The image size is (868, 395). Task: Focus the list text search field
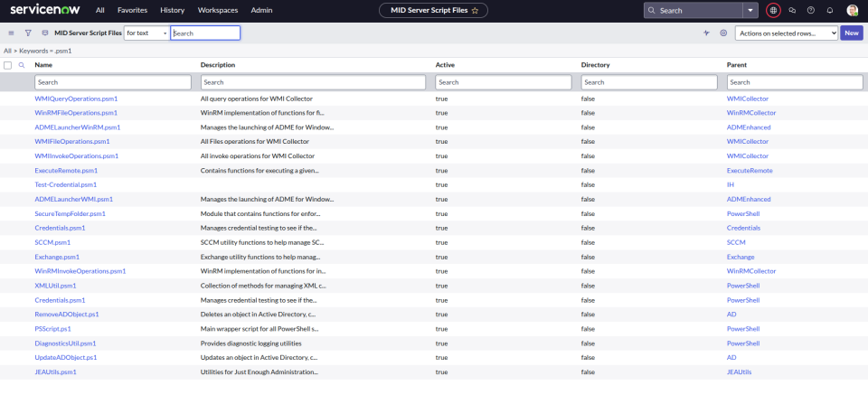pyautogui.click(x=205, y=33)
